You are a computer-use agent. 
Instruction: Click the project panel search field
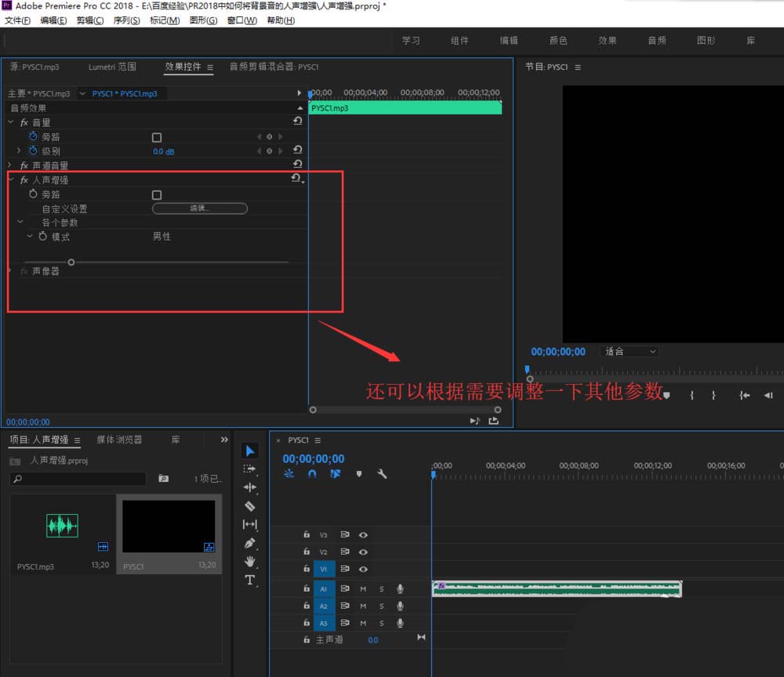click(78, 479)
